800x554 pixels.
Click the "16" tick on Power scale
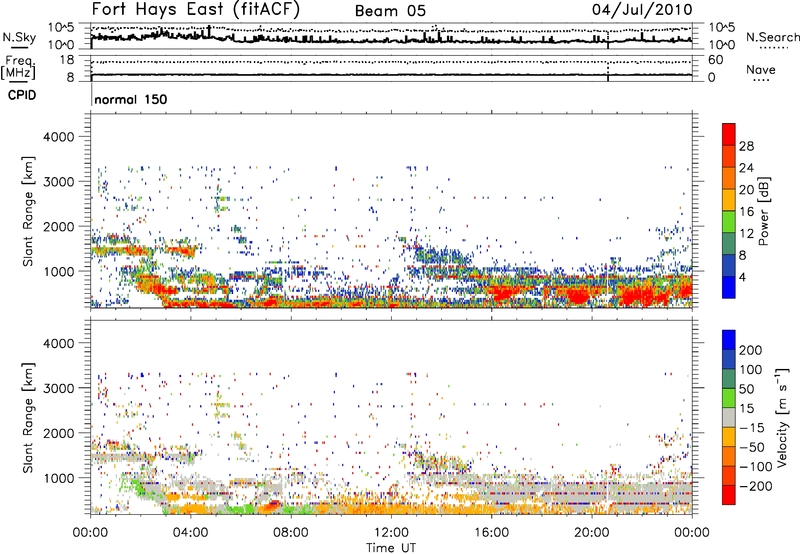(746, 212)
